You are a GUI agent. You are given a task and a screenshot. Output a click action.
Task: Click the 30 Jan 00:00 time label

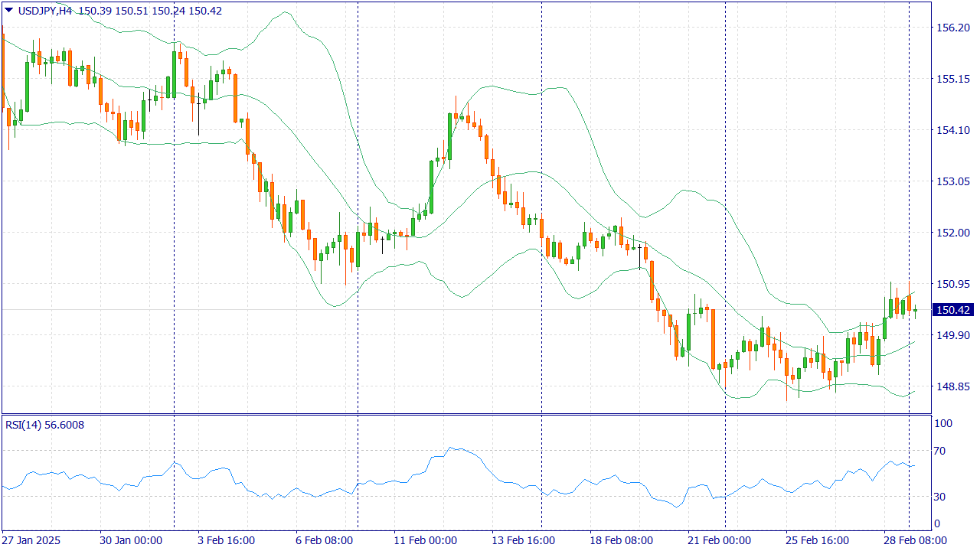(131, 540)
